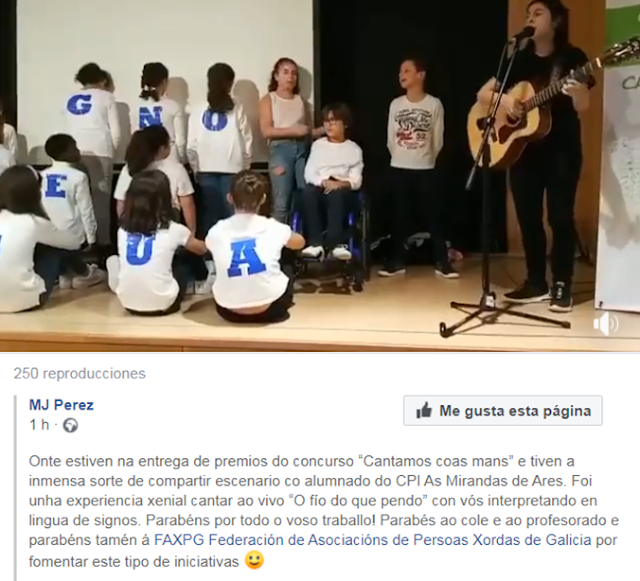Click the blue letter O shirt
Image resolution: width=640 pixels, height=581 pixels.
tap(218, 133)
